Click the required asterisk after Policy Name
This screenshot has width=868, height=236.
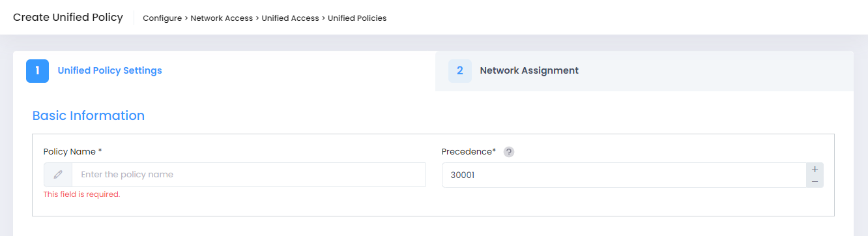click(x=100, y=151)
